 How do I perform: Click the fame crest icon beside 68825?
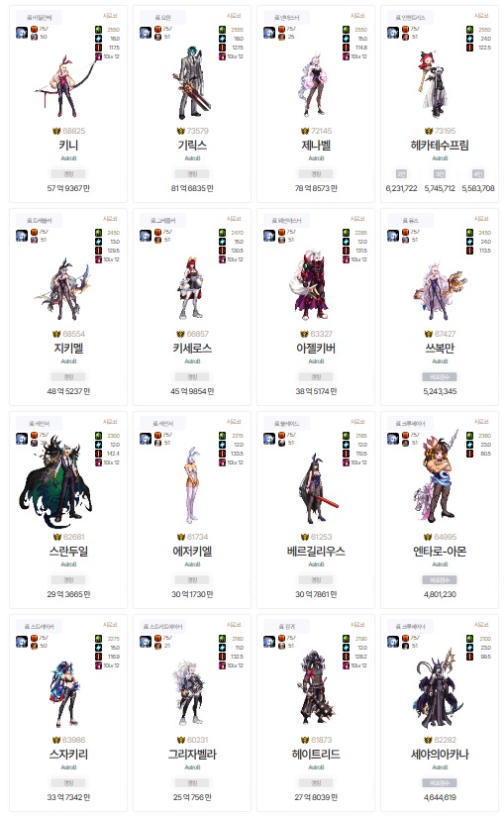pyautogui.click(x=56, y=131)
